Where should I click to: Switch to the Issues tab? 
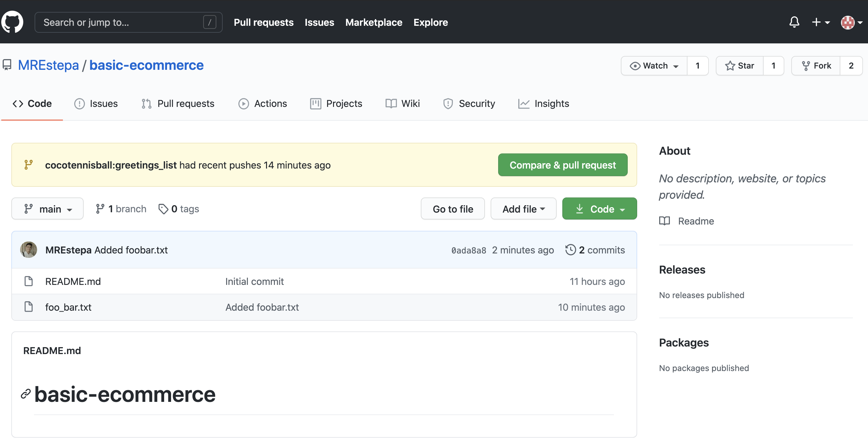click(x=96, y=103)
